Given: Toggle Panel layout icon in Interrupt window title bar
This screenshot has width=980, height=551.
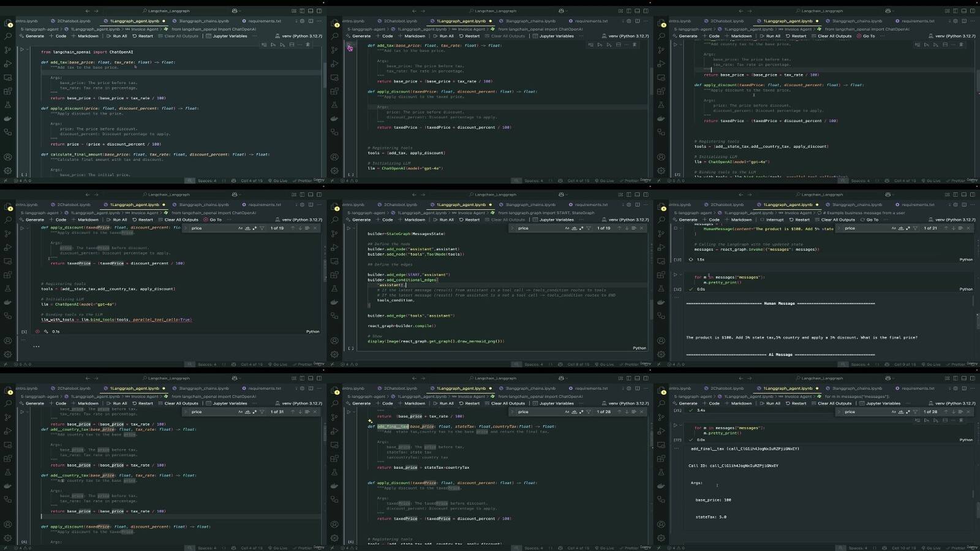Looking at the screenshot, I should click(963, 194).
